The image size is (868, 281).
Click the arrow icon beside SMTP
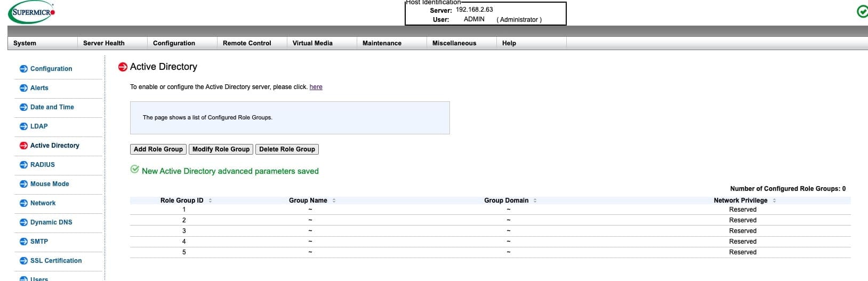click(x=23, y=242)
